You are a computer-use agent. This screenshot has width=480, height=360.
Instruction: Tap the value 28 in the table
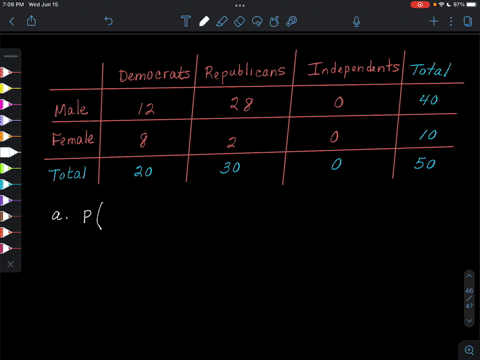241,104
